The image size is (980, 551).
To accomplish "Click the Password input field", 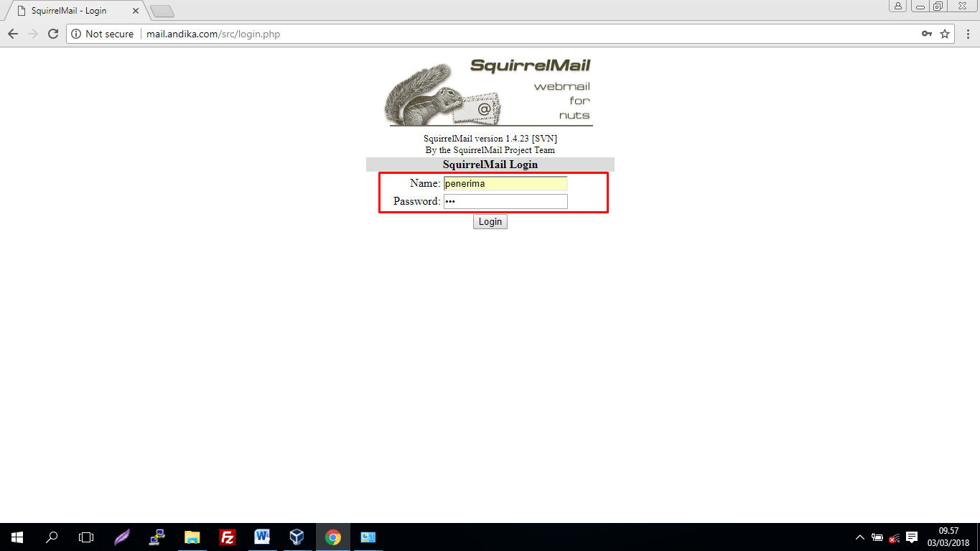I will coord(505,202).
